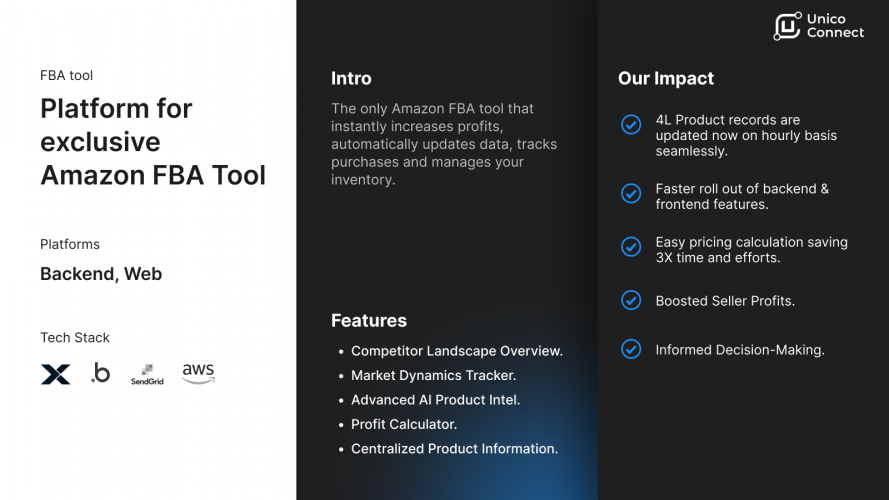Click 'Centralized Product Information.' bullet
The width and height of the screenshot is (889, 500).
pyautogui.click(x=454, y=448)
